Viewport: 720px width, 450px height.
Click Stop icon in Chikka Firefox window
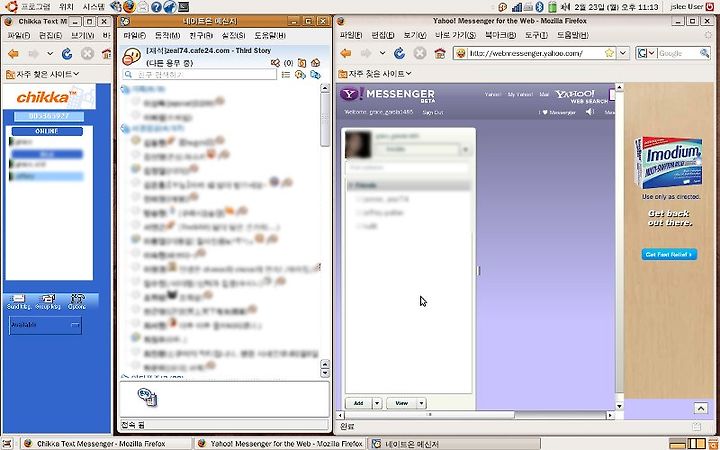pyautogui.click(x=87, y=54)
